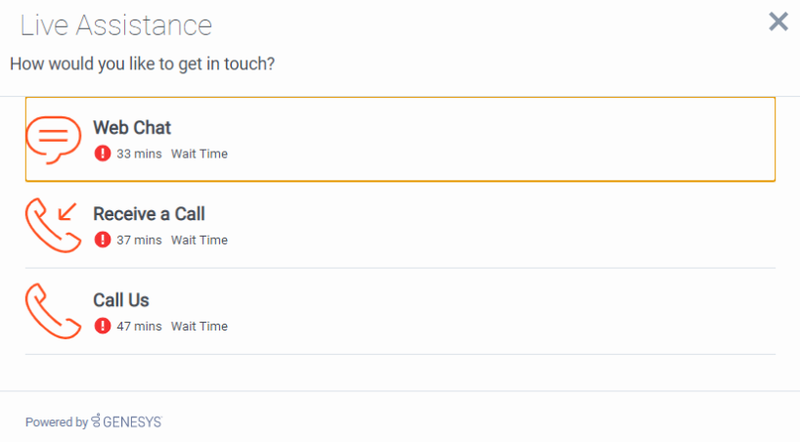Image resolution: width=800 pixels, height=442 pixels.
Task: Click the Wait Time label under Call Us
Action: (x=199, y=326)
